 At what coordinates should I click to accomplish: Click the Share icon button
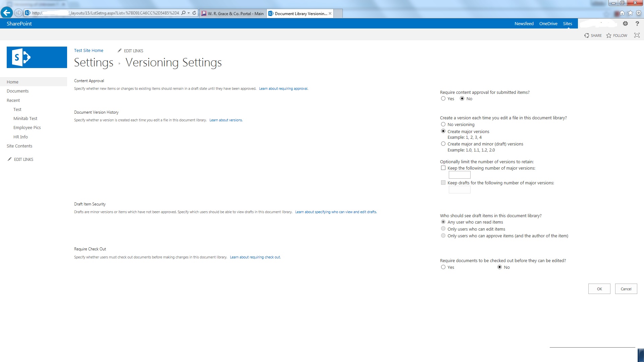click(587, 36)
